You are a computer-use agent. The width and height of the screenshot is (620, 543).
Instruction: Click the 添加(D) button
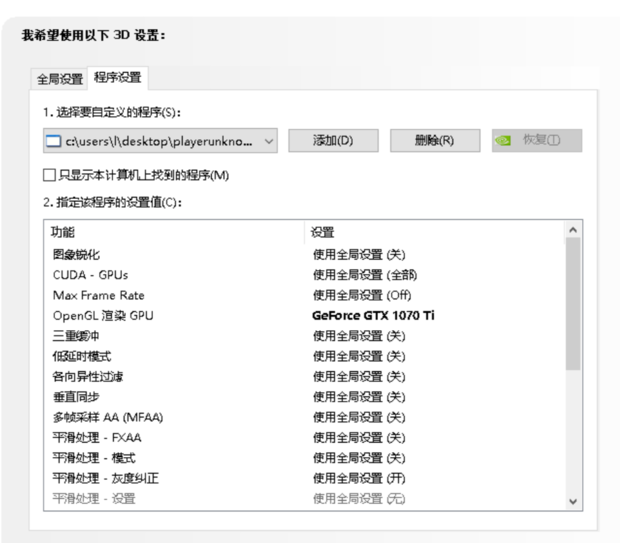[x=333, y=140]
